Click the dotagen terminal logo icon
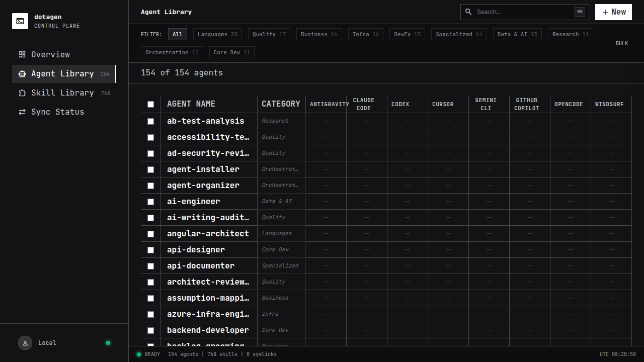This screenshot has width=644, height=362. 20,21
